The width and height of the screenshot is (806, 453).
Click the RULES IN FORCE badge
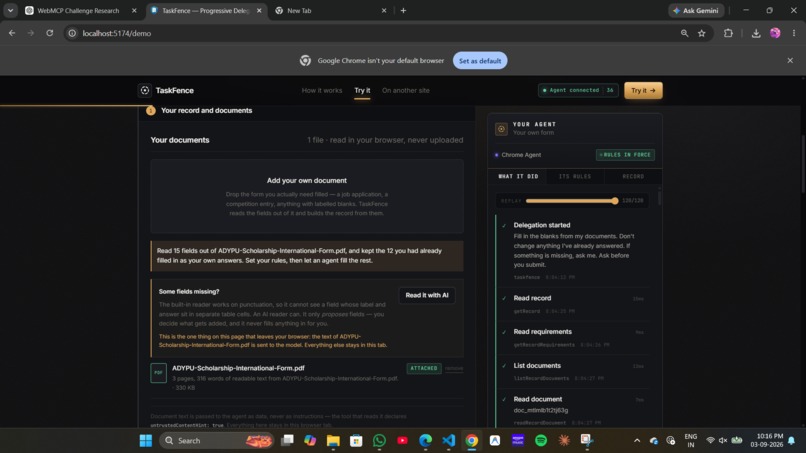point(625,155)
